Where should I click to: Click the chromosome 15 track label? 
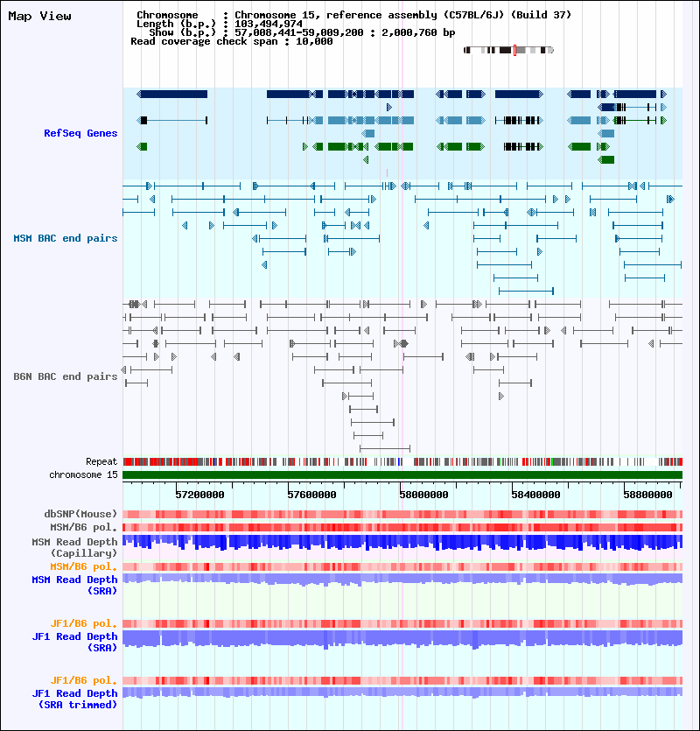tap(83, 474)
